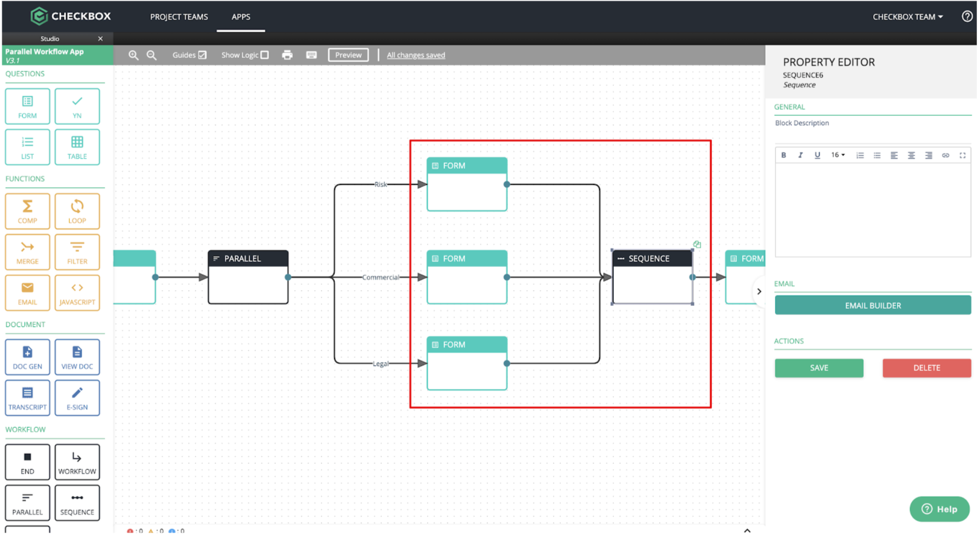Toggle italic in description editor
Image resolution: width=980 pixels, height=539 pixels.
tap(800, 155)
